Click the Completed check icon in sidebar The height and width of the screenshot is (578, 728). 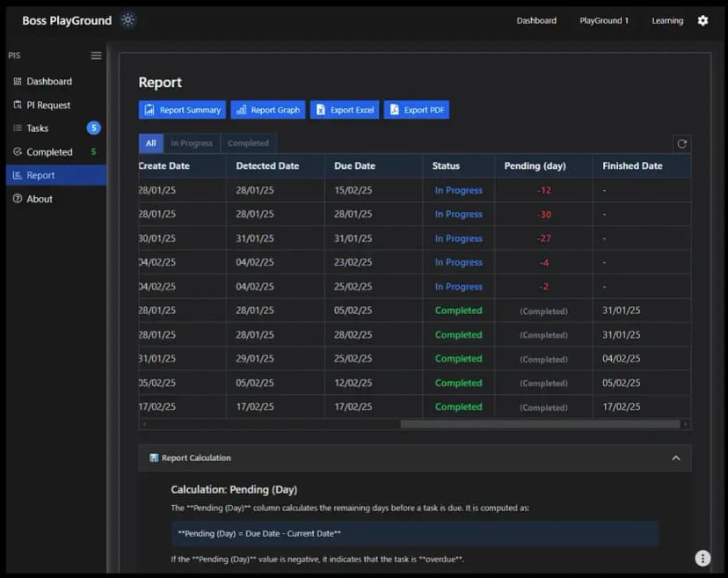tap(18, 152)
